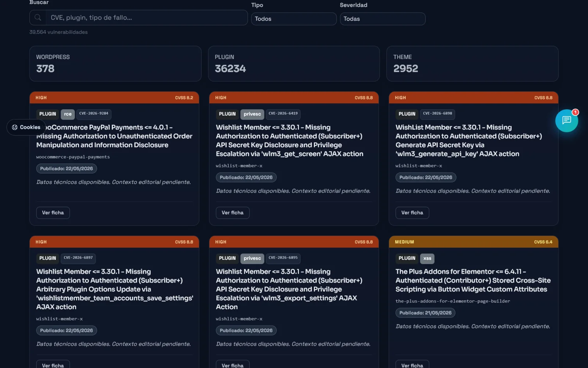Image resolution: width=588 pixels, height=368 pixels.
Task: Open the wlm3_get_screen AJAX action title
Action: tap(290, 141)
